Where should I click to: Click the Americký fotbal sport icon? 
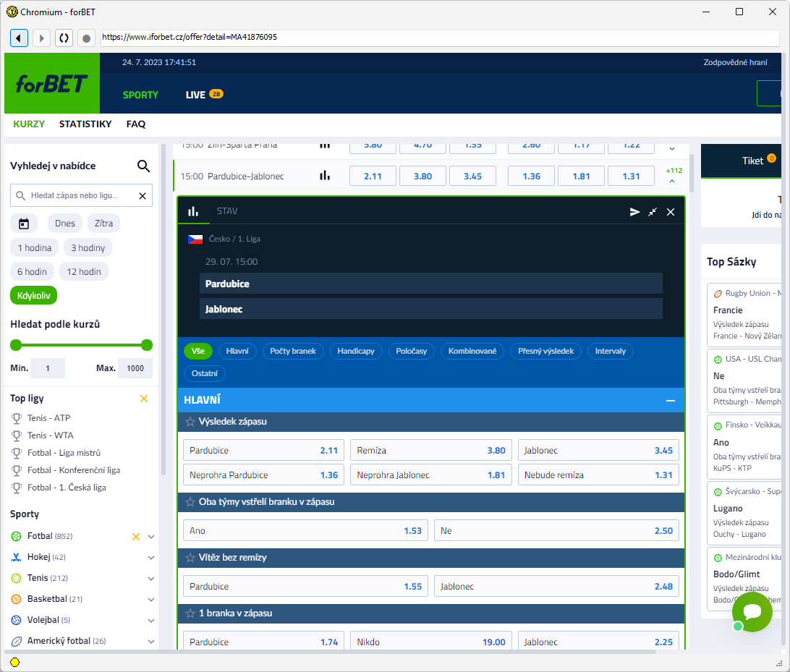16,642
